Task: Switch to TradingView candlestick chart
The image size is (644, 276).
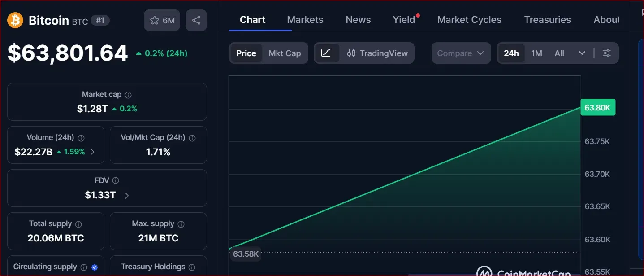Action: (x=377, y=53)
